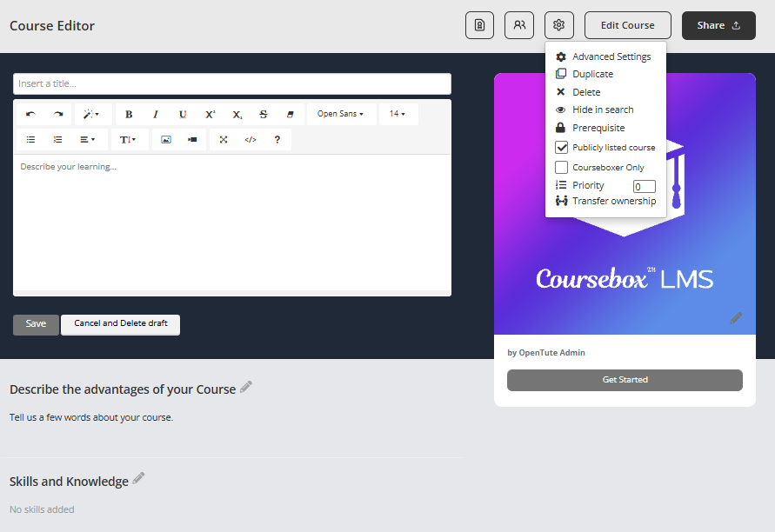This screenshot has width=775, height=532.
Task: Apply subscript formatting
Action: [x=237, y=114]
